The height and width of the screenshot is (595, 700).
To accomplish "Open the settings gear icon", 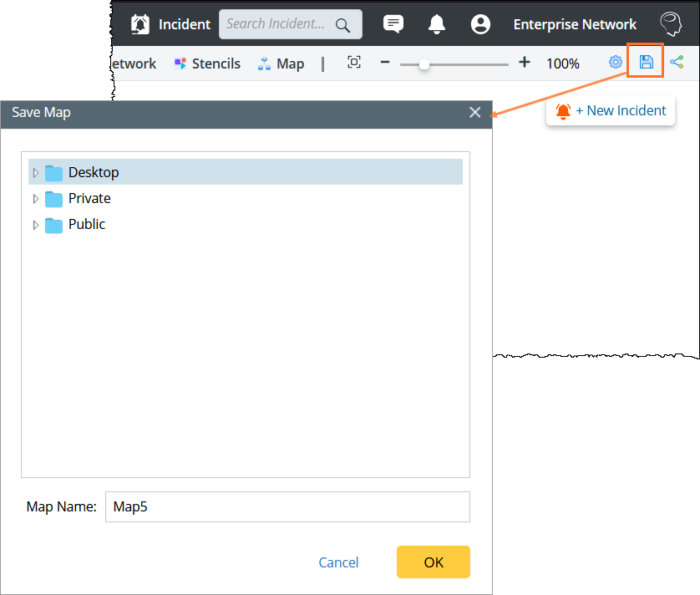I will click(x=616, y=62).
